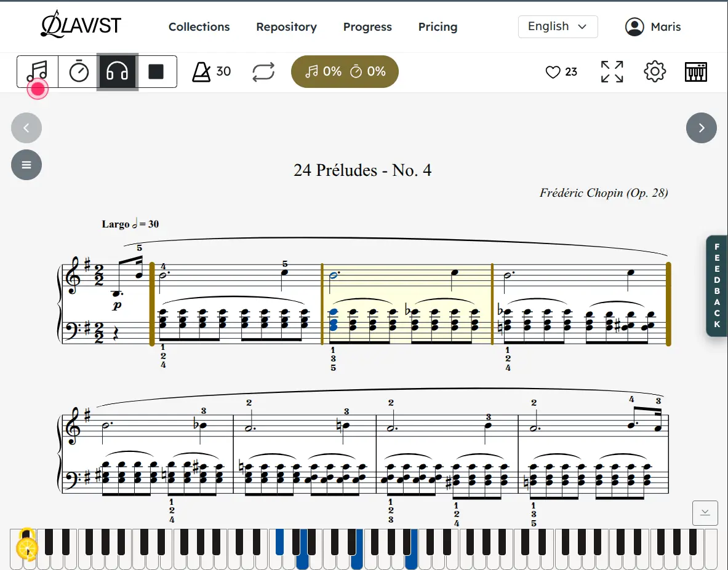
Task: Click the composer Frédéric Chopin (Op. 28)
Action: click(x=604, y=192)
